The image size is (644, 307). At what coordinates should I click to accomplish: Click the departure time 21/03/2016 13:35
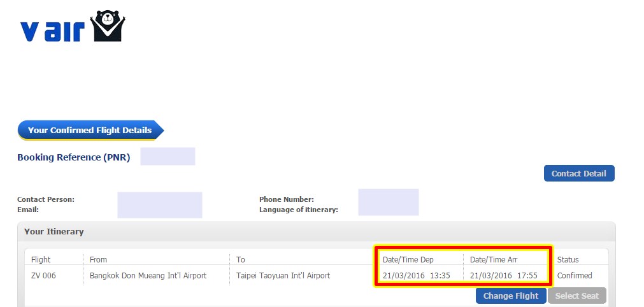[417, 276]
